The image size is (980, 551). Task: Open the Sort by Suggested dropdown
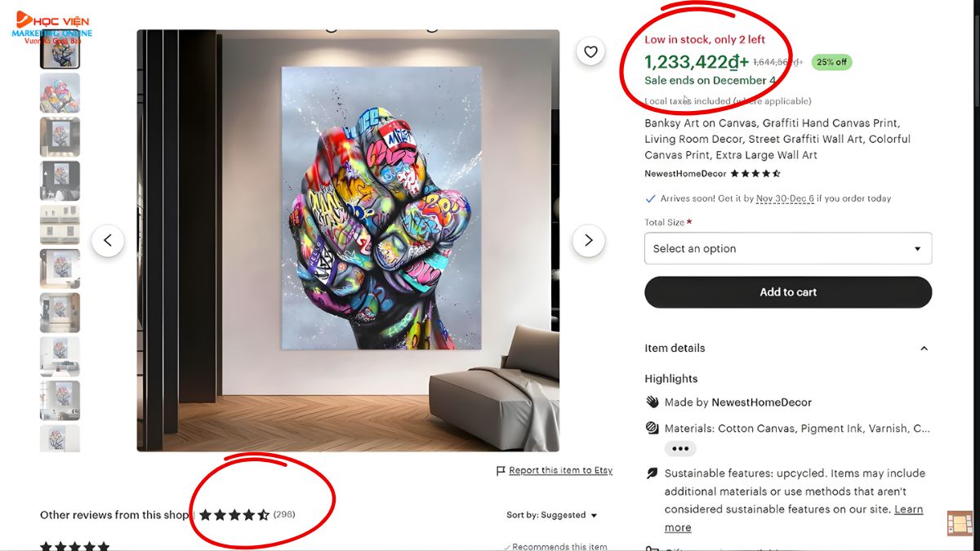pyautogui.click(x=552, y=515)
